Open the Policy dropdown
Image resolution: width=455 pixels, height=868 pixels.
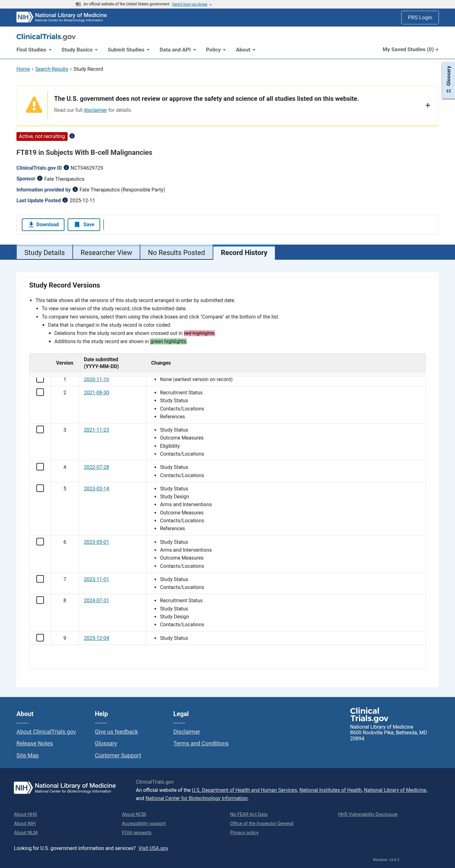click(216, 50)
